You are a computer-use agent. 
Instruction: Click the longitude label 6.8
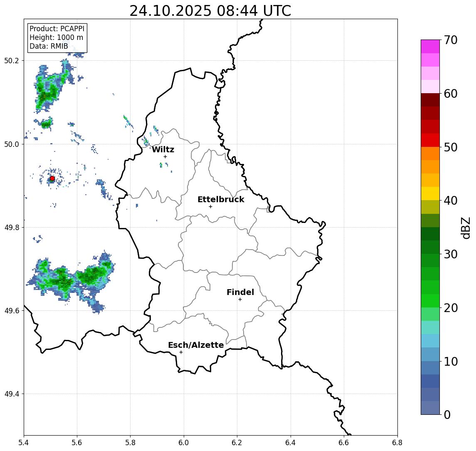point(397,443)
